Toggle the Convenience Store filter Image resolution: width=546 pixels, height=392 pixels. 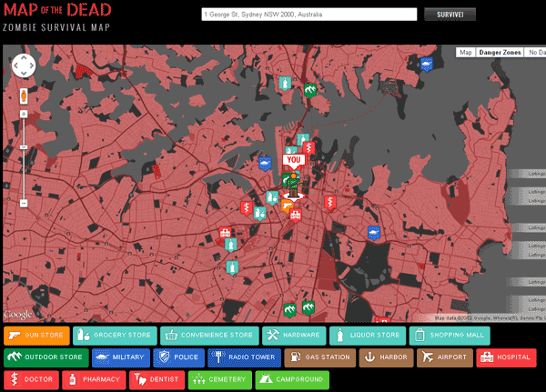click(x=209, y=336)
